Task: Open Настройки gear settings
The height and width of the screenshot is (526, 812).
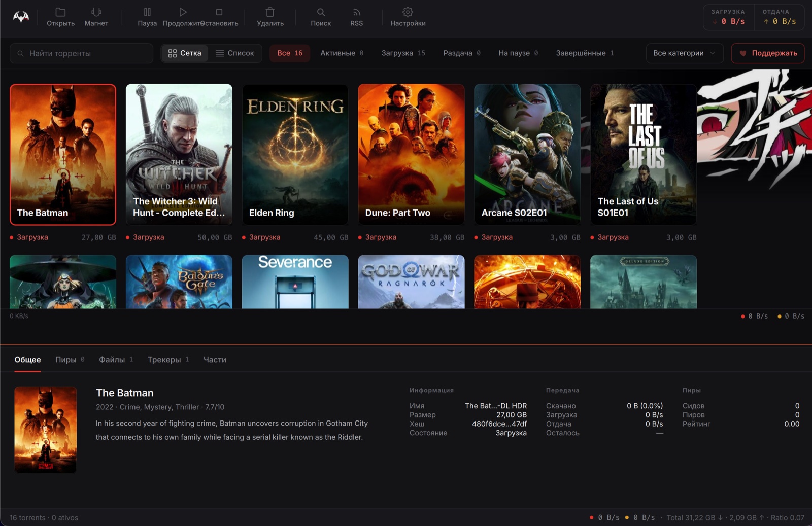Action: pyautogui.click(x=408, y=12)
